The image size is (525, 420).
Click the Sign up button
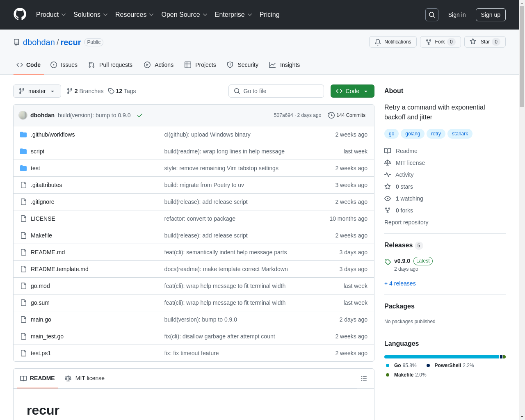click(491, 15)
